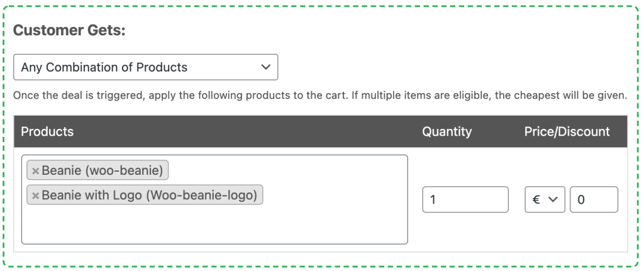Image resolution: width=644 pixels, height=271 pixels.
Task: Open the € discount type selector
Action: pyautogui.click(x=545, y=199)
